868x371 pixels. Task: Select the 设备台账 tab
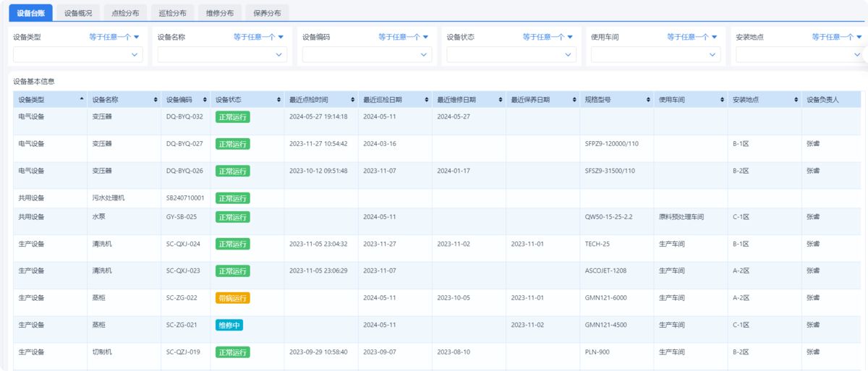pos(30,13)
